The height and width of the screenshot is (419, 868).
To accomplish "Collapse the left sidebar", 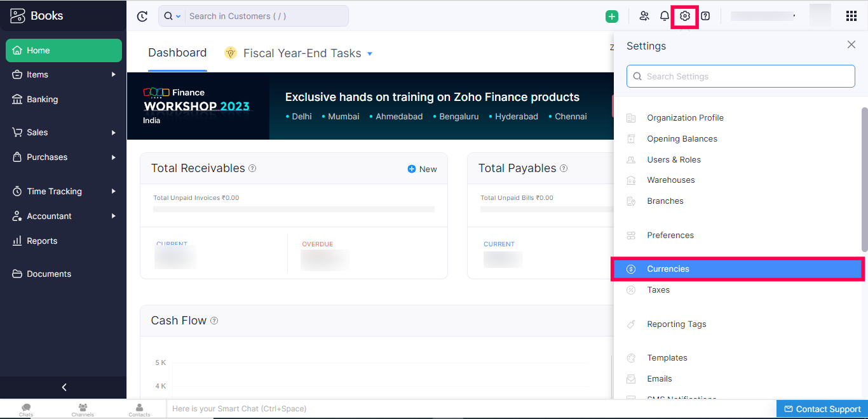I will point(64,387).
